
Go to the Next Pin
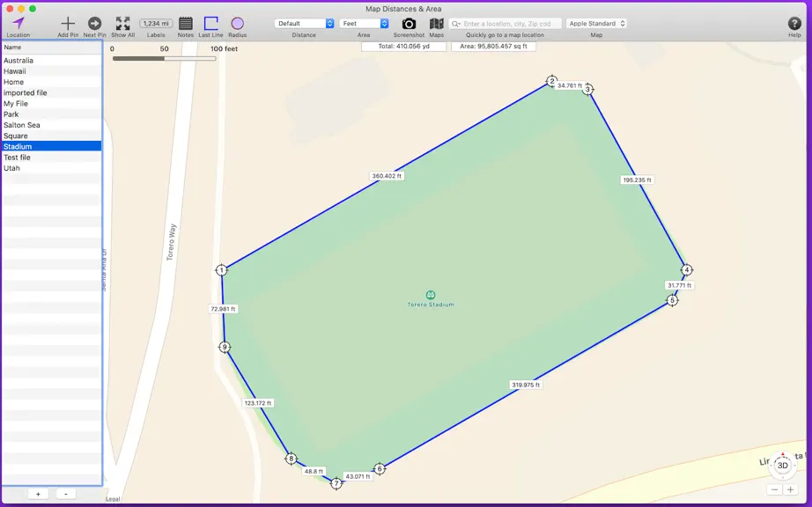tap(94, 23)
